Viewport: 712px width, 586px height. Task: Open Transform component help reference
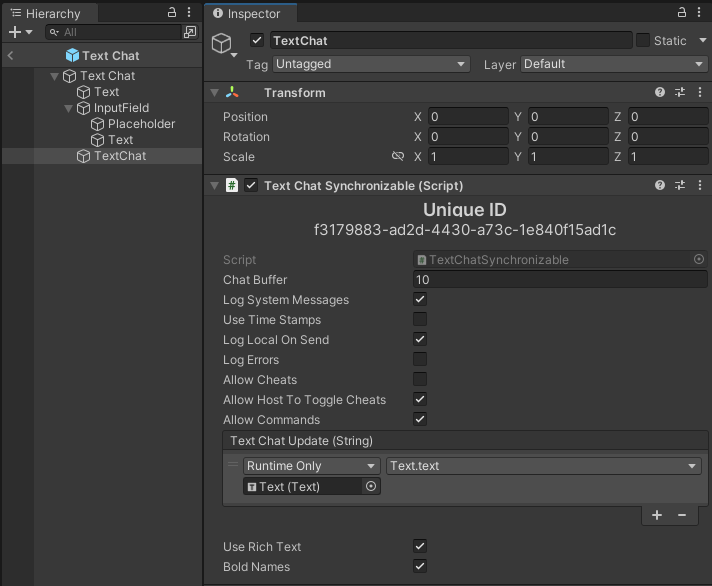click(660, 92)
